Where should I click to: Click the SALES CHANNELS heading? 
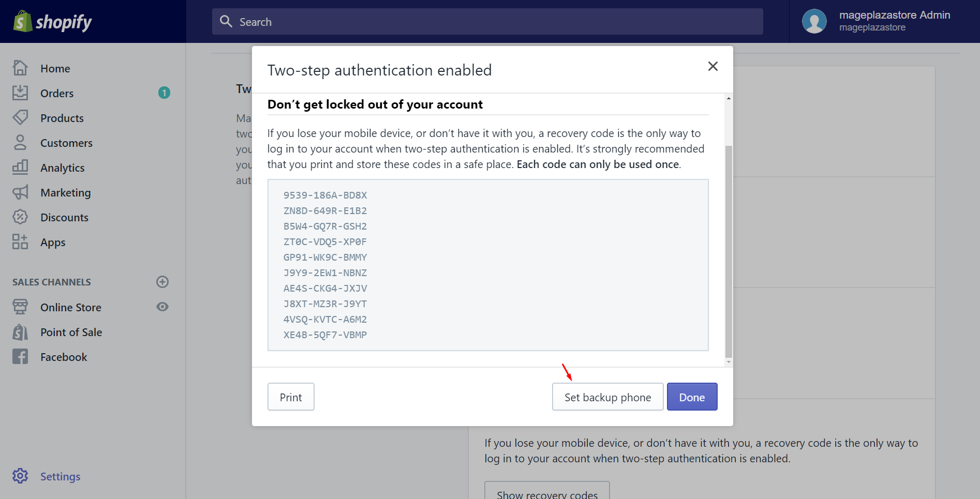tap(52, 282)
